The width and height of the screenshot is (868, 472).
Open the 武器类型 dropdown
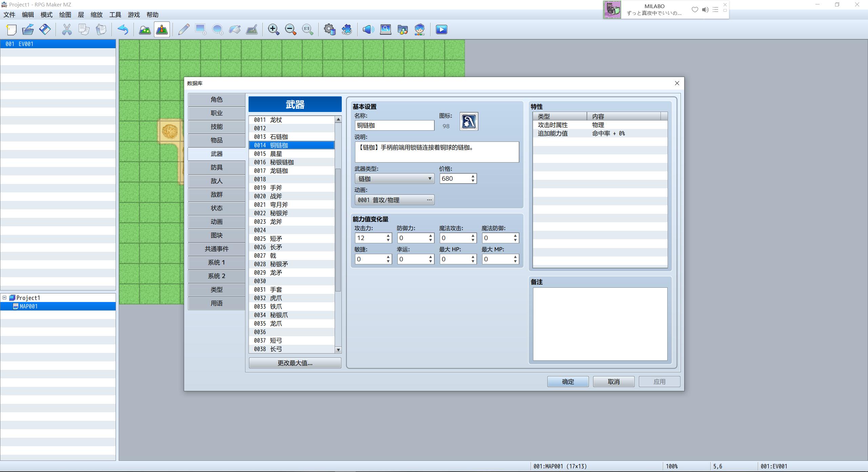click(394, 178)
